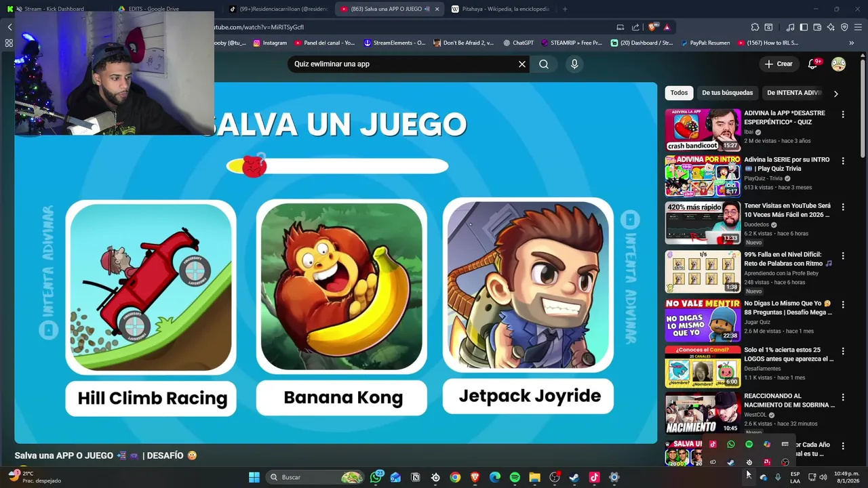Switch to the Residenciacarrilloan TikTok tab
The image size is (868, 488).
[278, 9]
